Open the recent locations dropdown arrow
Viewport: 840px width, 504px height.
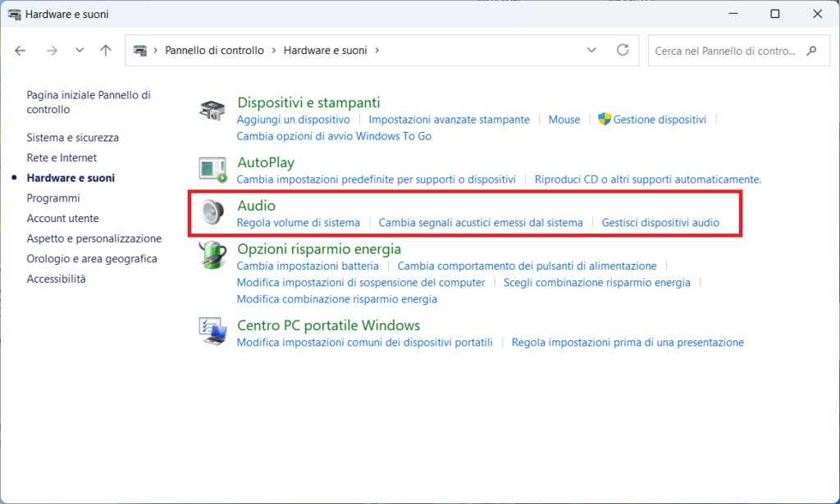[80, 51]
